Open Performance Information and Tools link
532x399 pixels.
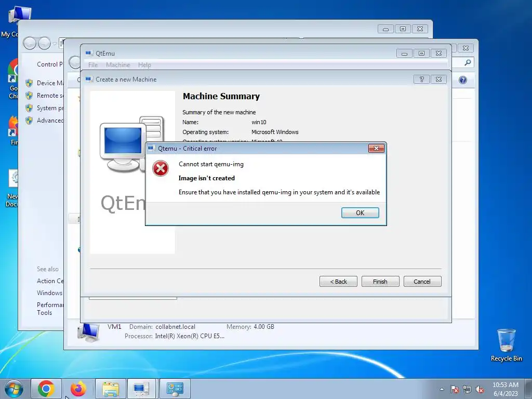click(x=50, y=309)
